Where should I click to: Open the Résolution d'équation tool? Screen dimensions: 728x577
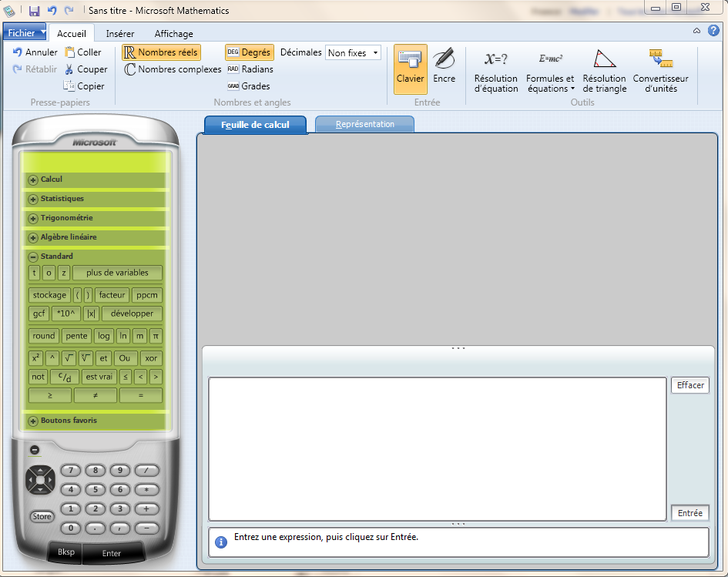coord(496,71)
